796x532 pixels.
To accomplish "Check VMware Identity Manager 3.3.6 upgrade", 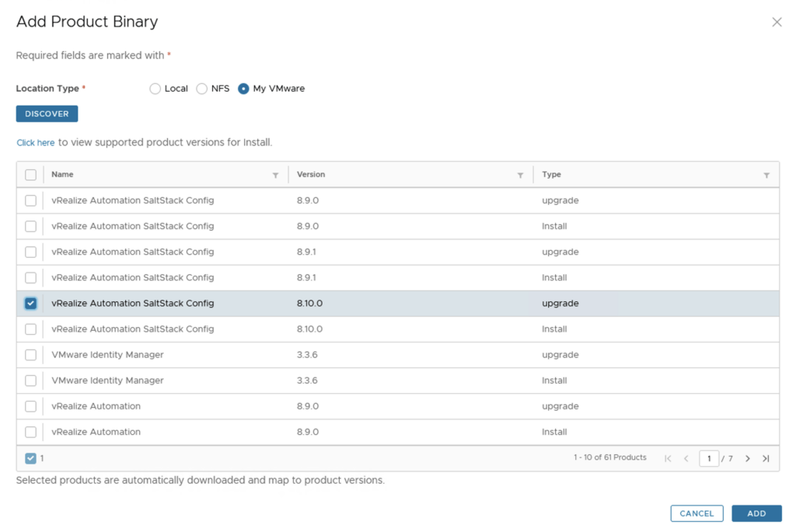I will coord(30,355).
